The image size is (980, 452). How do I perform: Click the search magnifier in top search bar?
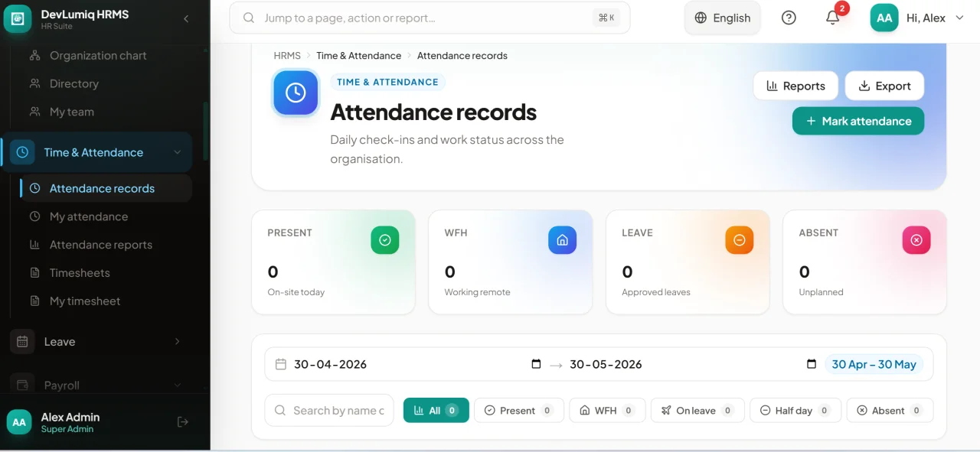tap(249, 18)
